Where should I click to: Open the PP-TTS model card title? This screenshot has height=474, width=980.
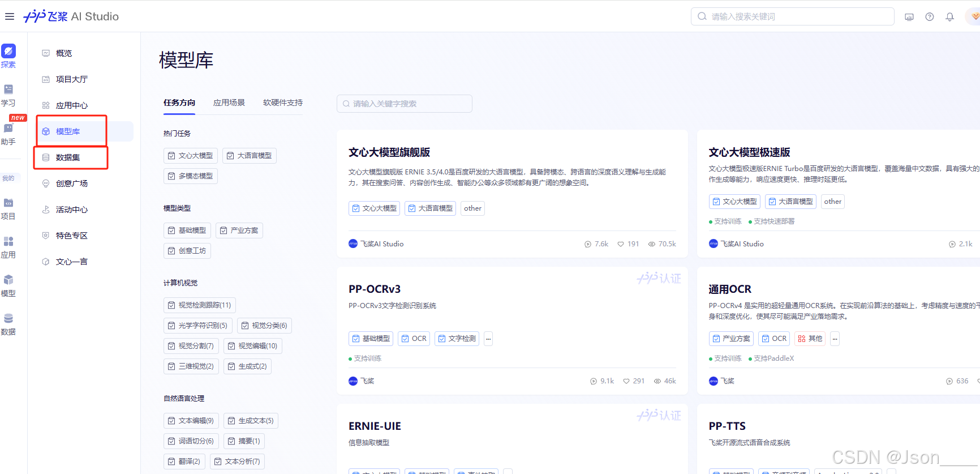click(727, 426)
